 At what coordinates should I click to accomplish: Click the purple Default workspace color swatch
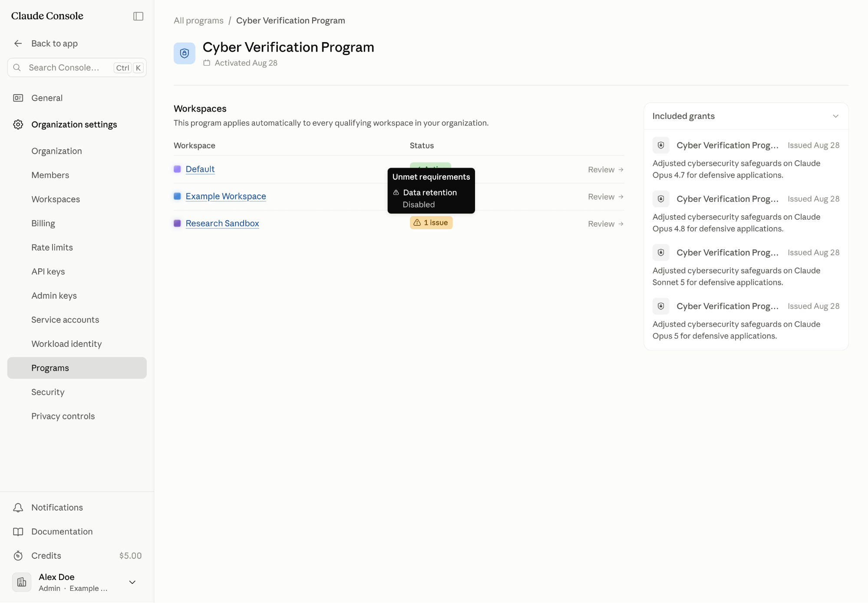pyautogui.click(x=177, y=169)
